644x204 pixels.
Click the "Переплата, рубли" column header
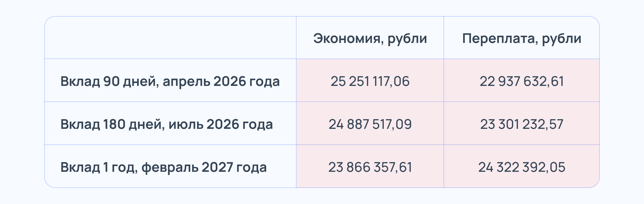pyautogui.click(x=521, y=38)
